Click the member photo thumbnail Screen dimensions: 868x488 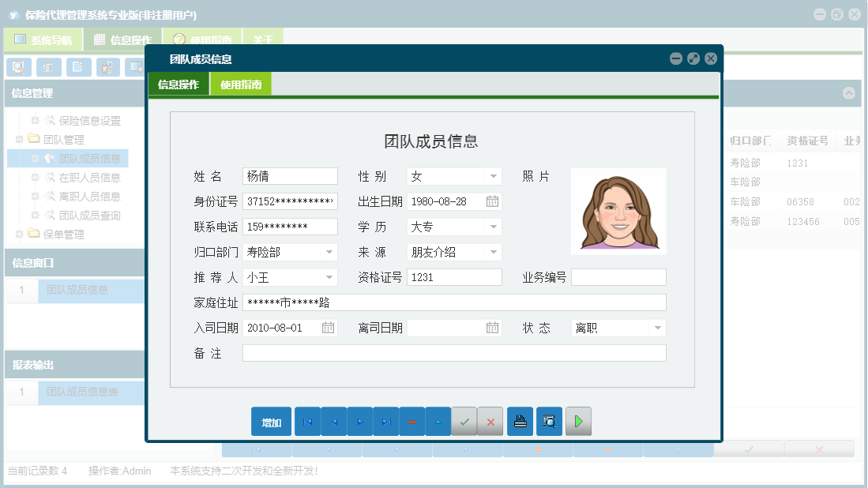pyautogui.click(x=618, y=211)
